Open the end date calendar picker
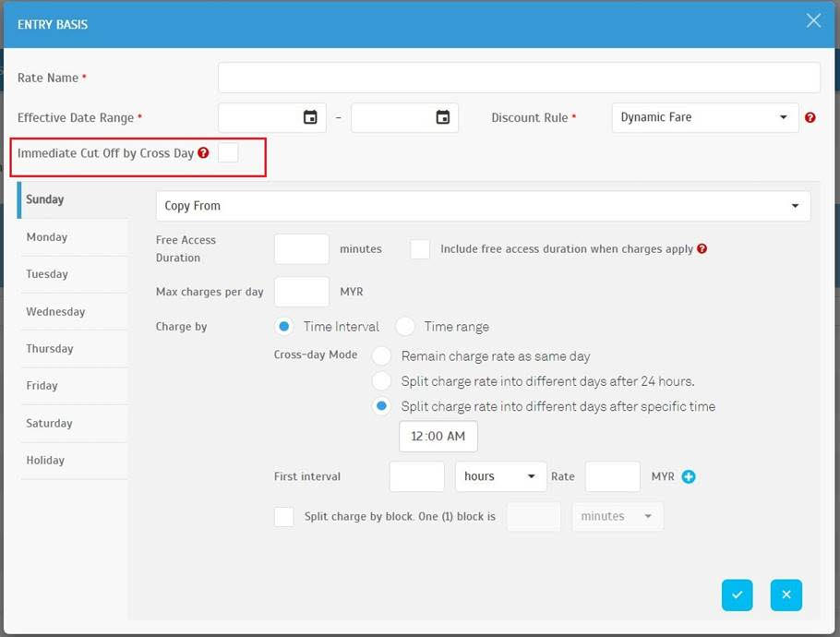 pos(443,117)
